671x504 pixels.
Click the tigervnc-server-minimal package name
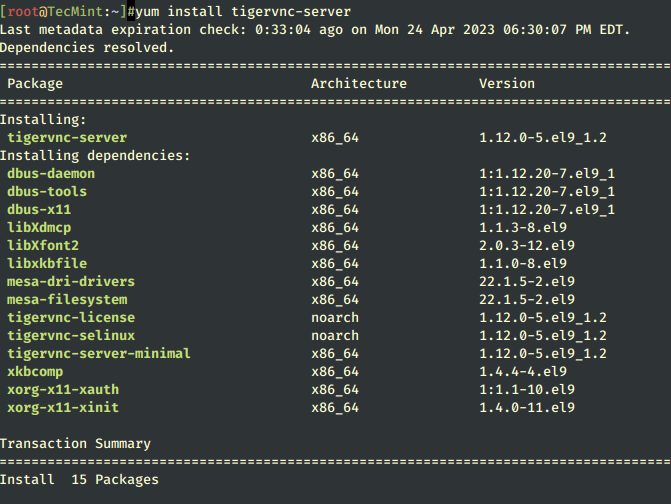click(x=99, y=353)
